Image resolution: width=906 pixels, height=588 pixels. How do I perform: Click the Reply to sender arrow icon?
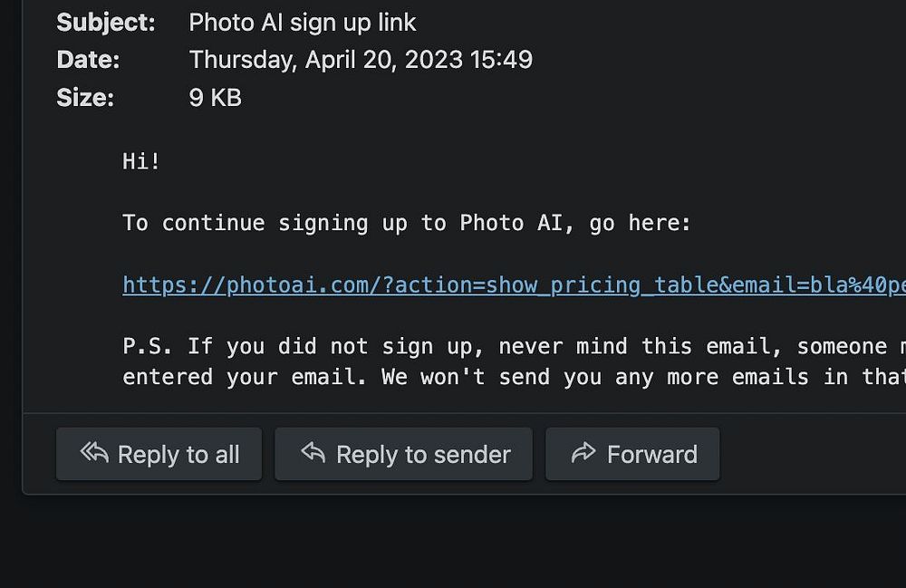[x=313, y=453]
